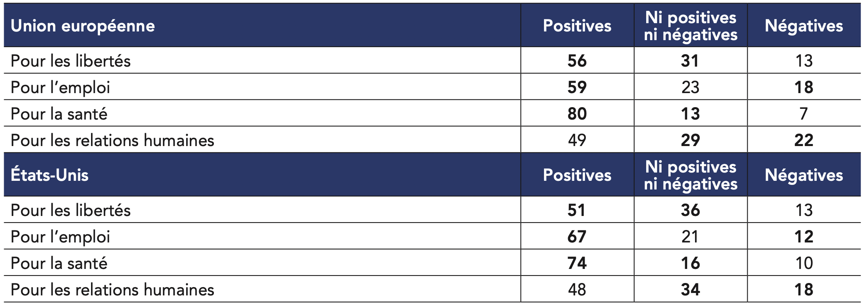Click 'Pour les relations humaines' label under États-Unis
This screenshot has height=307, width=868.
click(113, 290)
